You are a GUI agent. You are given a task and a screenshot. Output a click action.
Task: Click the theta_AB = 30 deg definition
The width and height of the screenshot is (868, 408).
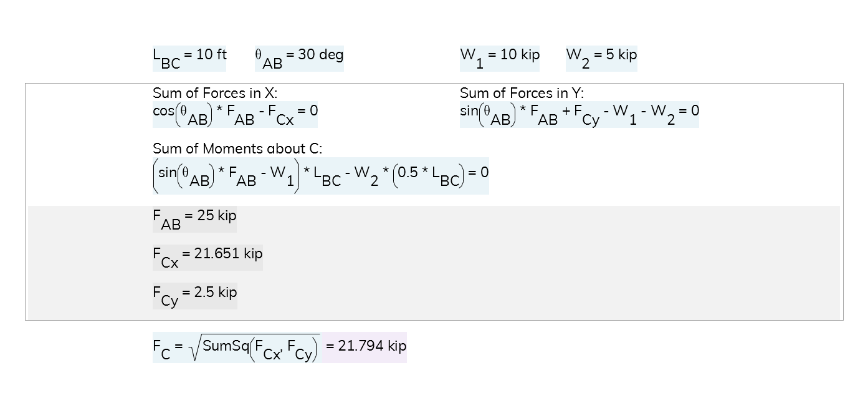click(299, 59)
